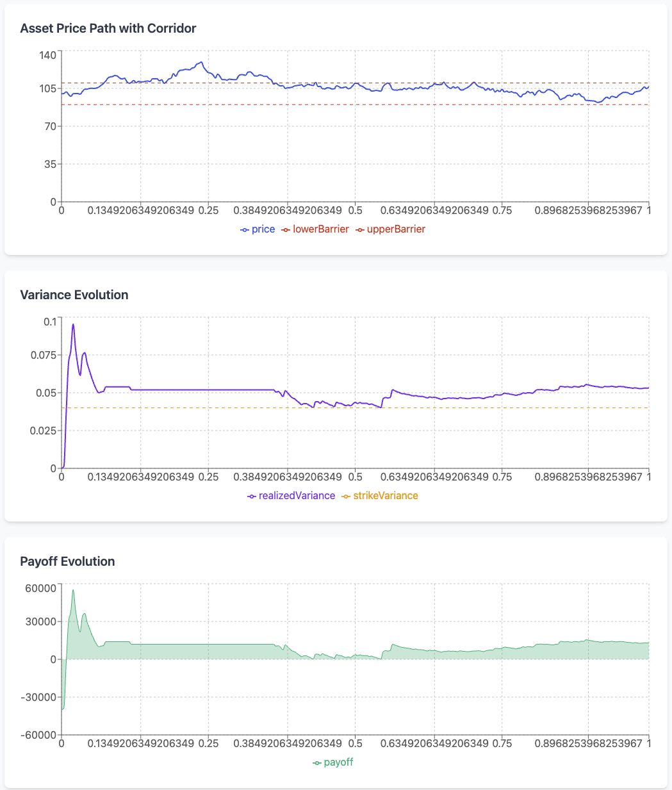Click the 140 y-axis label on price chart

click(47, 55)
